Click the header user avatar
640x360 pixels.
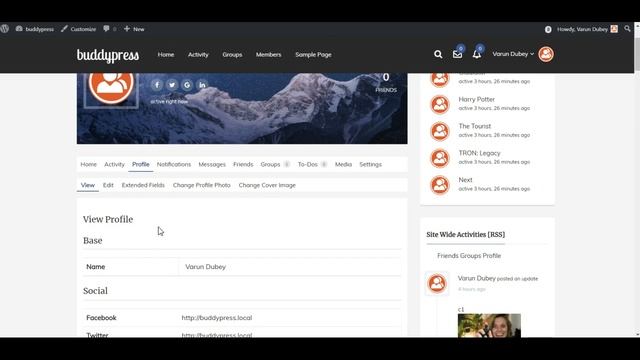[546, 54]
